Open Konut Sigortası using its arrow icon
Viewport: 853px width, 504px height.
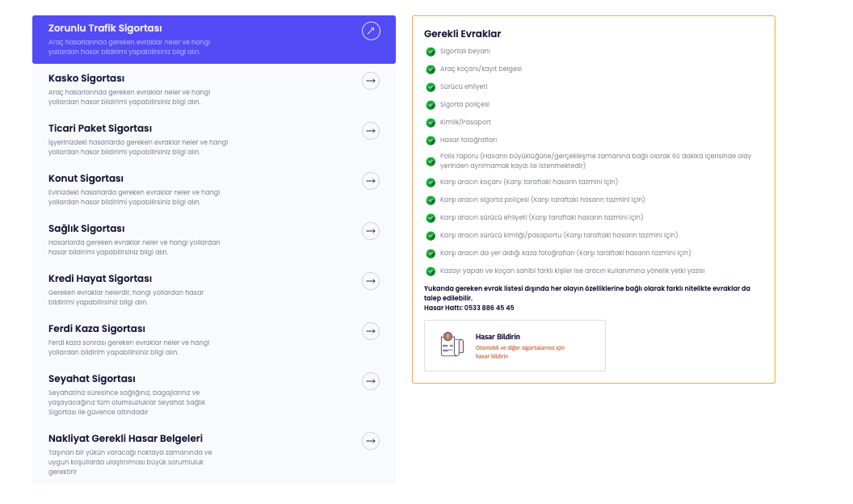(371, 181)
